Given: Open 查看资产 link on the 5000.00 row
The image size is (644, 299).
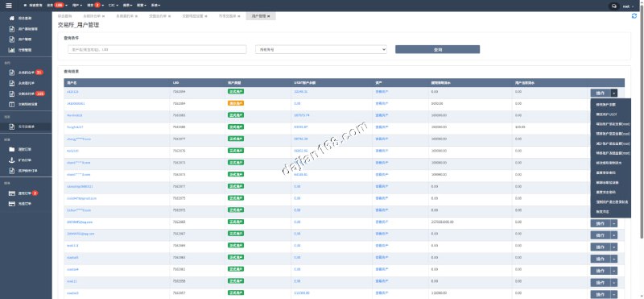Looking at the screenshot, I should coord(382,103).
